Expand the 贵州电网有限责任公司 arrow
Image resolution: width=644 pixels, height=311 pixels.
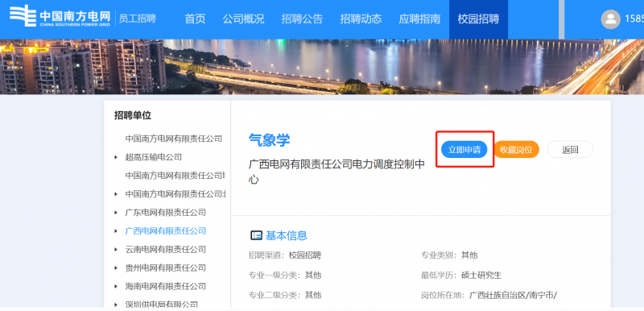(x=116, y=267)
